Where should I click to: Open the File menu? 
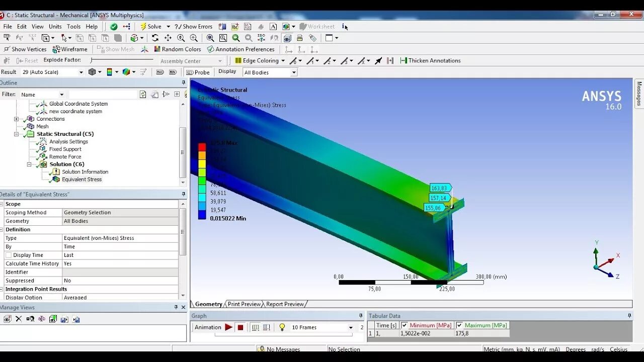[8, 27]
